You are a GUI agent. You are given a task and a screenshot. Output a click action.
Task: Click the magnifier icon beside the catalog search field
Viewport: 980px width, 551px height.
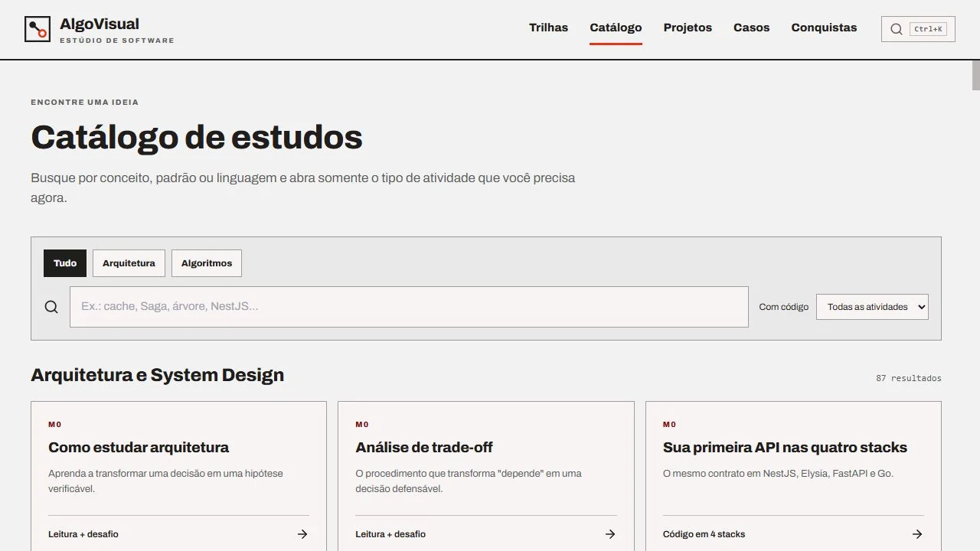coord(51,307)
